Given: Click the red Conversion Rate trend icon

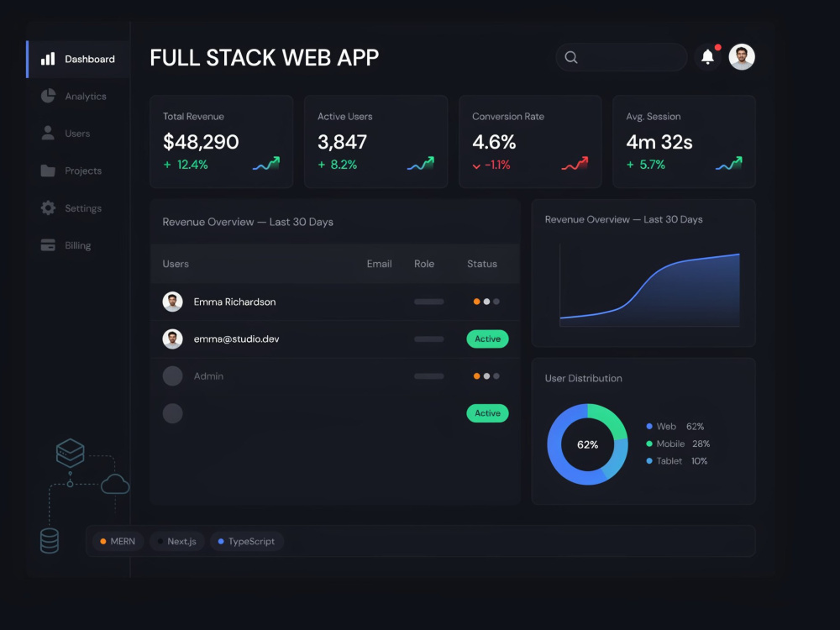Looking at the screenshot, I should (x=575, y=164).
